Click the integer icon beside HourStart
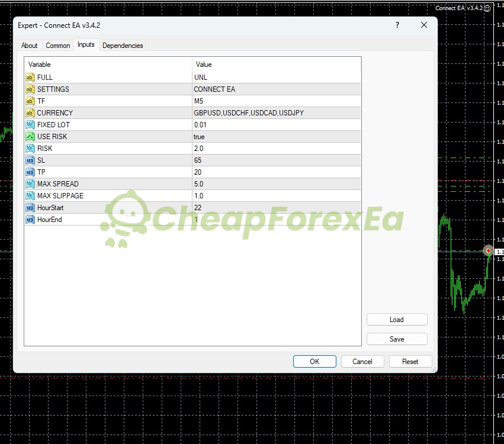This screenshot has width=504, height=444. [x=30, y=208]
